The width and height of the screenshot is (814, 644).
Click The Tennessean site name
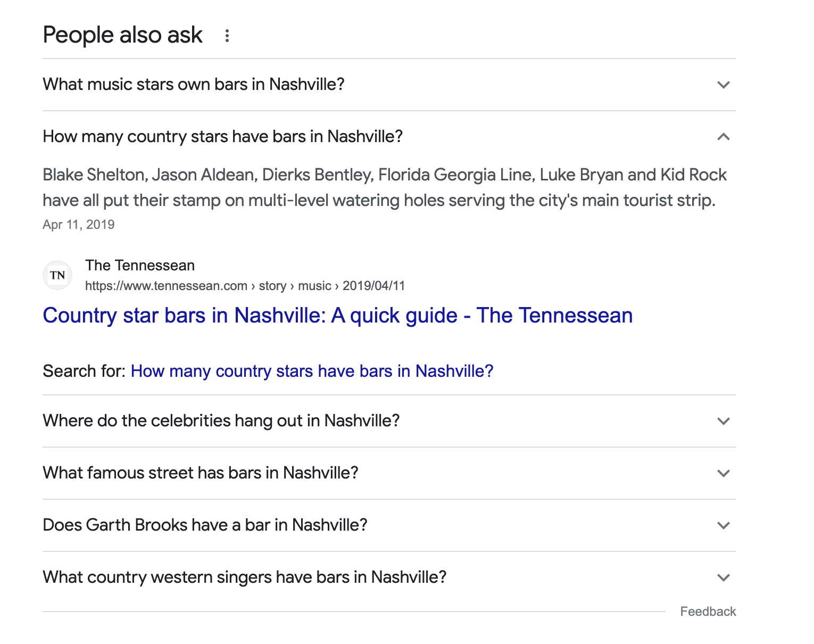click(140, 265)
